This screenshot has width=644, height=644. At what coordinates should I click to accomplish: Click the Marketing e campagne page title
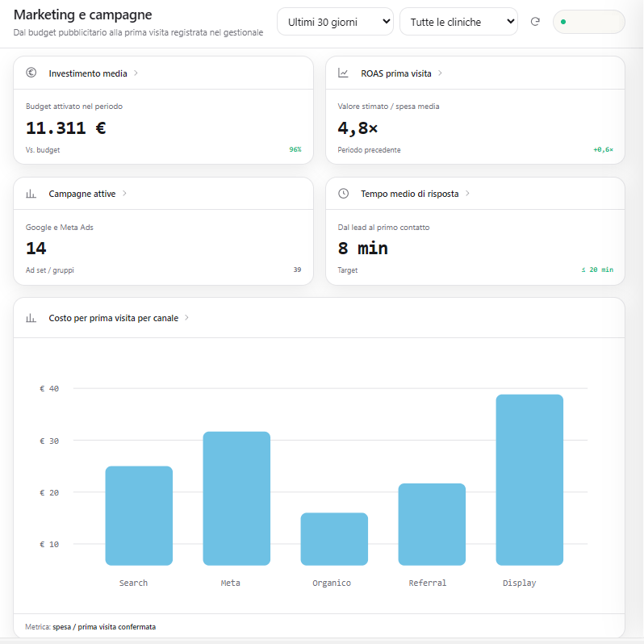82,15
